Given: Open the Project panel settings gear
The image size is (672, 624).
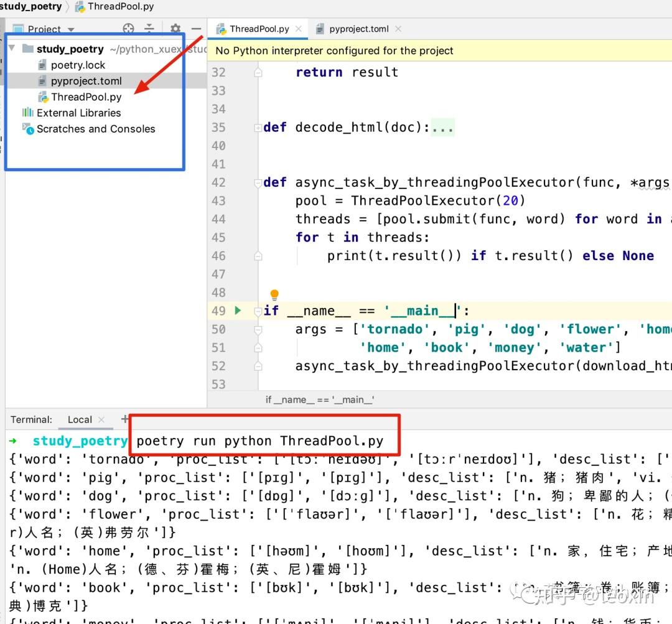Looking at the screenshot, I should coord(175,28).
